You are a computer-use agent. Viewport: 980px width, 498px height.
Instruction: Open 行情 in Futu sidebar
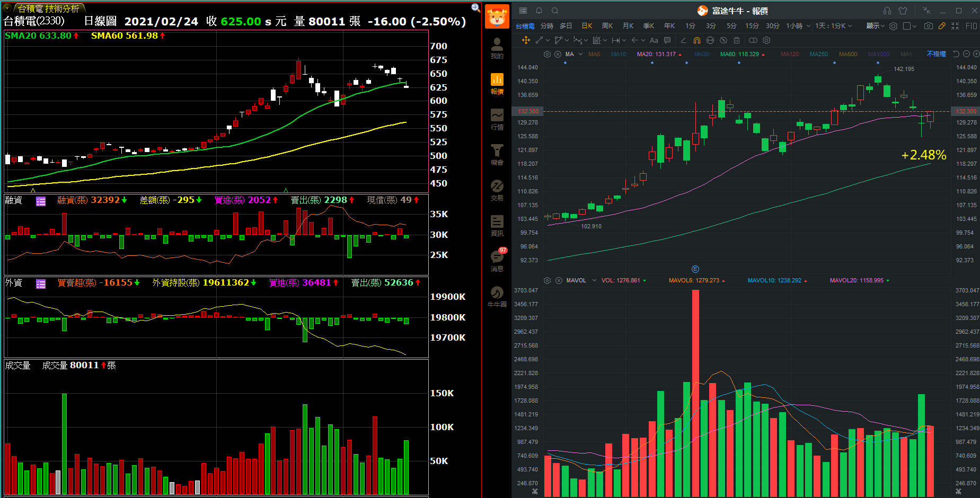(x=497, y=119)
